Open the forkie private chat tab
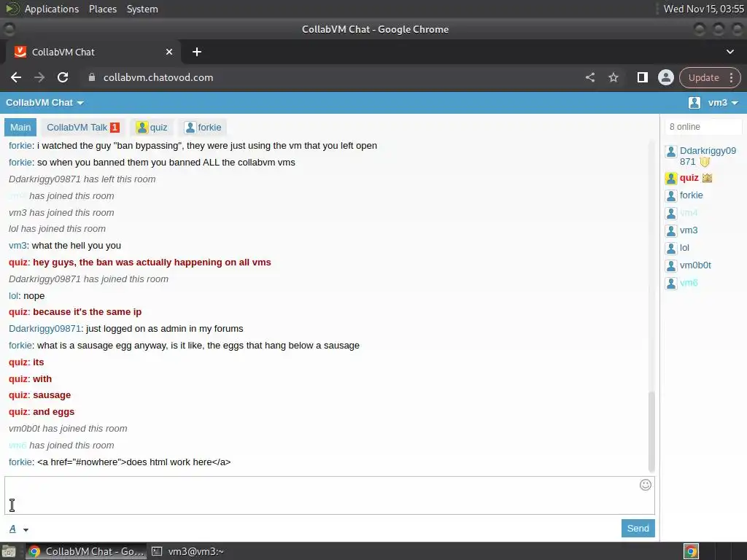Screen dimensions: 747x560 [203, 127]
